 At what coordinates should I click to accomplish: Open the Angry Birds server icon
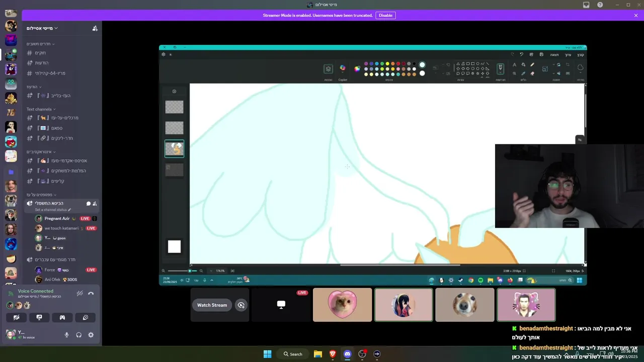tap(11, 142)
